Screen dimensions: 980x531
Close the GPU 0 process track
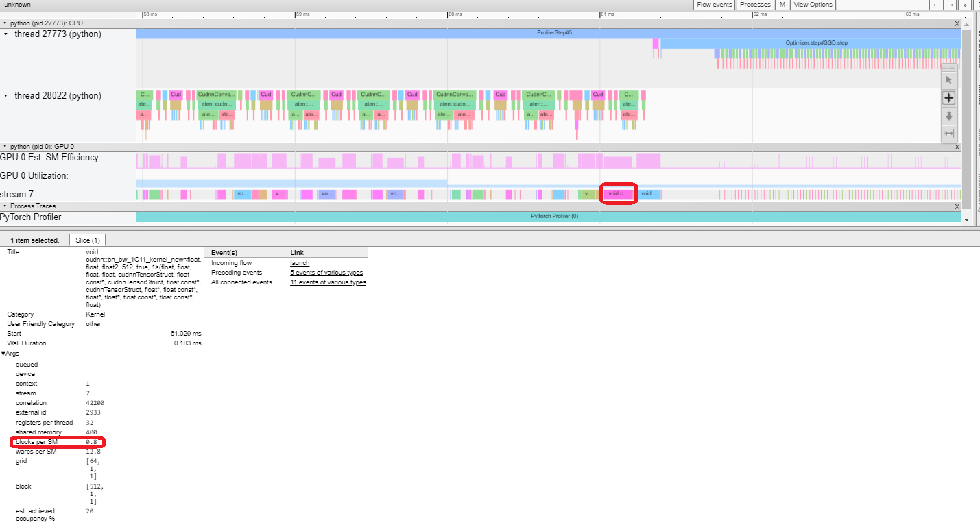point(957,147)
